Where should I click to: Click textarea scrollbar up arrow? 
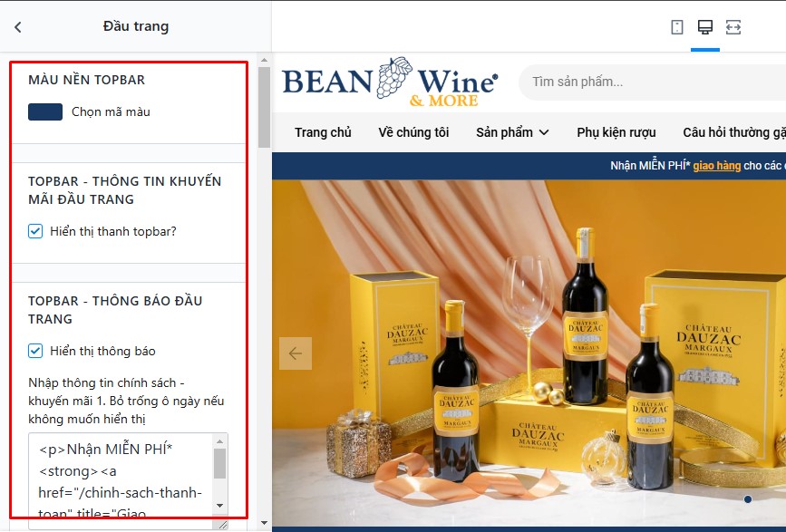[x=219, y=441]
